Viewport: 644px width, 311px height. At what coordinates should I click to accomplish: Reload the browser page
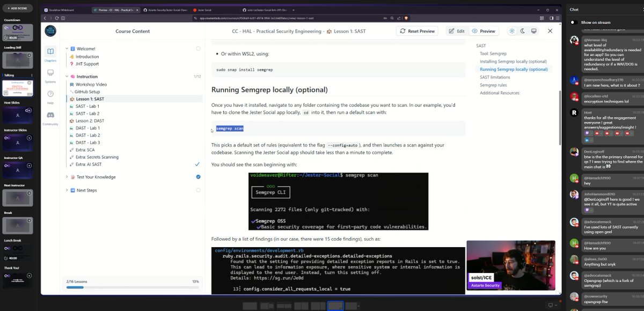[x=58, y=18]
